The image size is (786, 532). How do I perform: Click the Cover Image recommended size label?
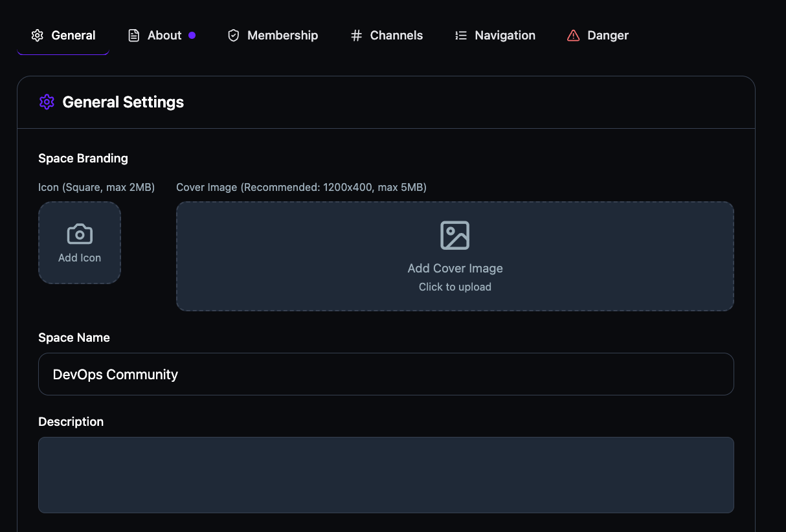(x=301, y=188)
